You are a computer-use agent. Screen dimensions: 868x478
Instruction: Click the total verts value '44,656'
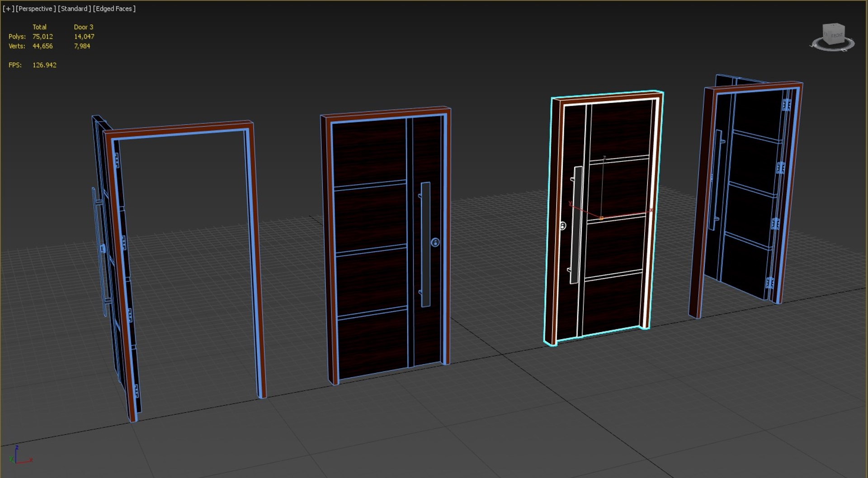(42, 46)
